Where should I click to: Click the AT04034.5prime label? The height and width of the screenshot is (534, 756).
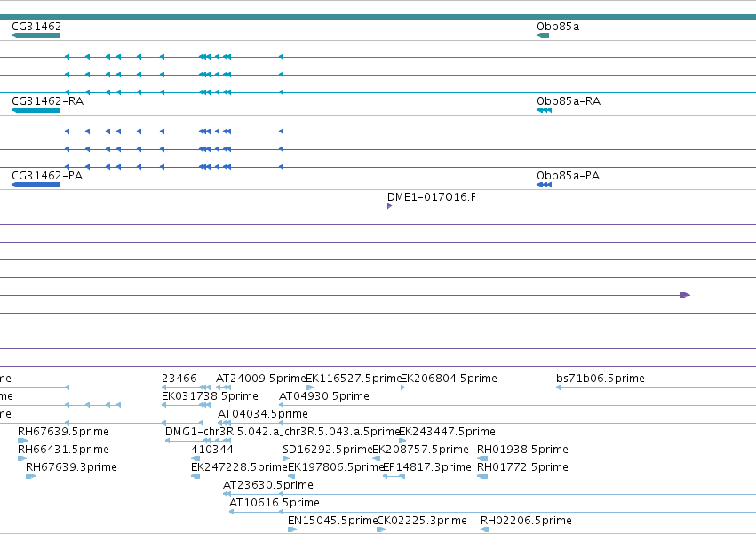pos(263,414)
